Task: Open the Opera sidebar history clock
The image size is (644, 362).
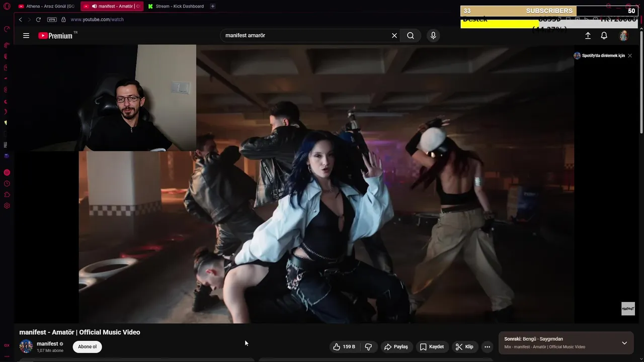Action: [x=7, y=184]
